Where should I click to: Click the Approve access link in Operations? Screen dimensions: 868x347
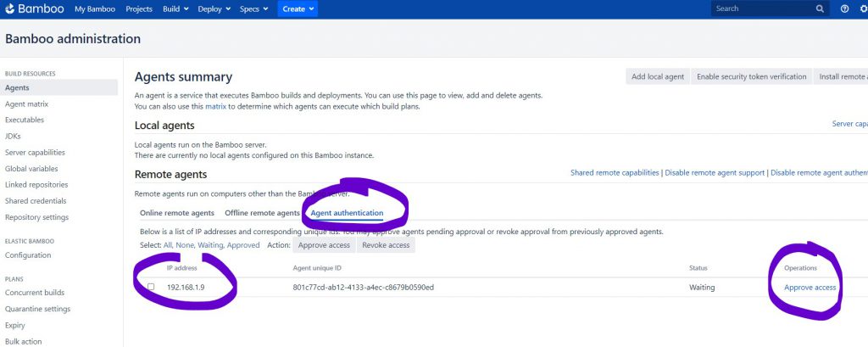[x=810, y=288]
